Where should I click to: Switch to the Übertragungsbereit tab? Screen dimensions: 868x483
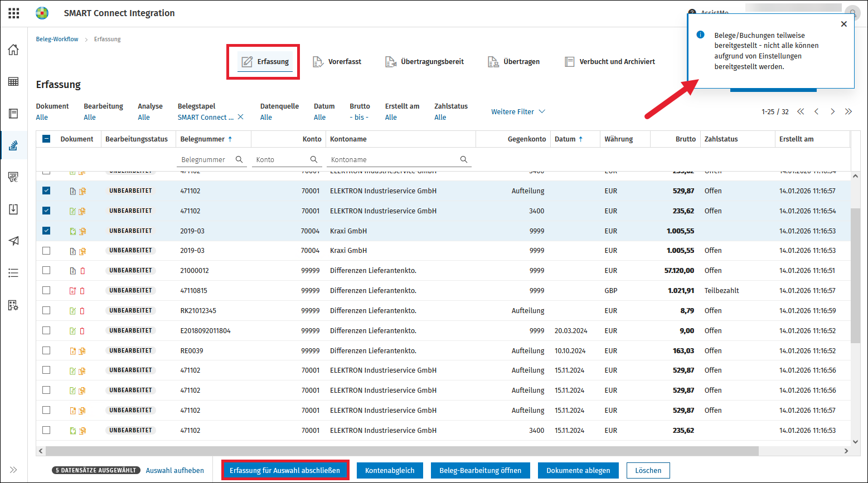(424, 62)
